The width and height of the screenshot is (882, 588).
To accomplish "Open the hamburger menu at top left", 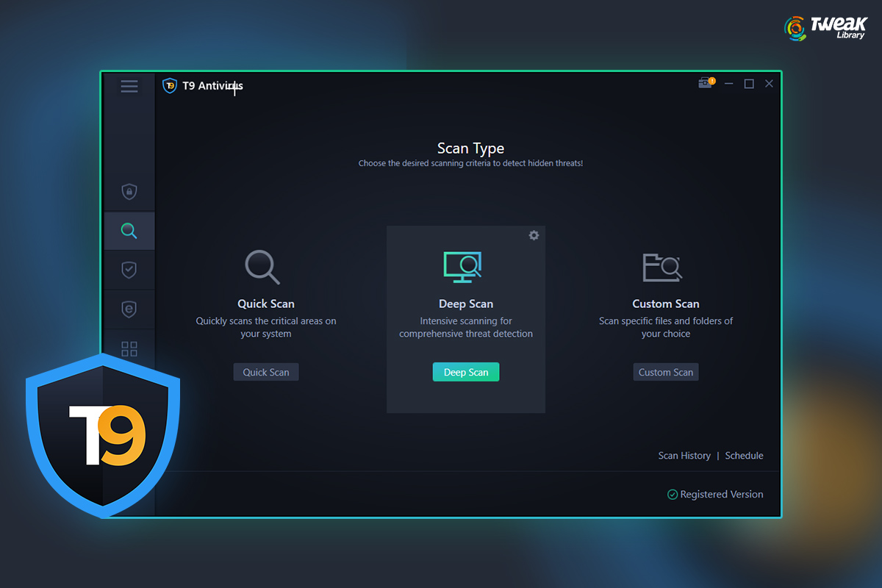I will tap(129, 86).
